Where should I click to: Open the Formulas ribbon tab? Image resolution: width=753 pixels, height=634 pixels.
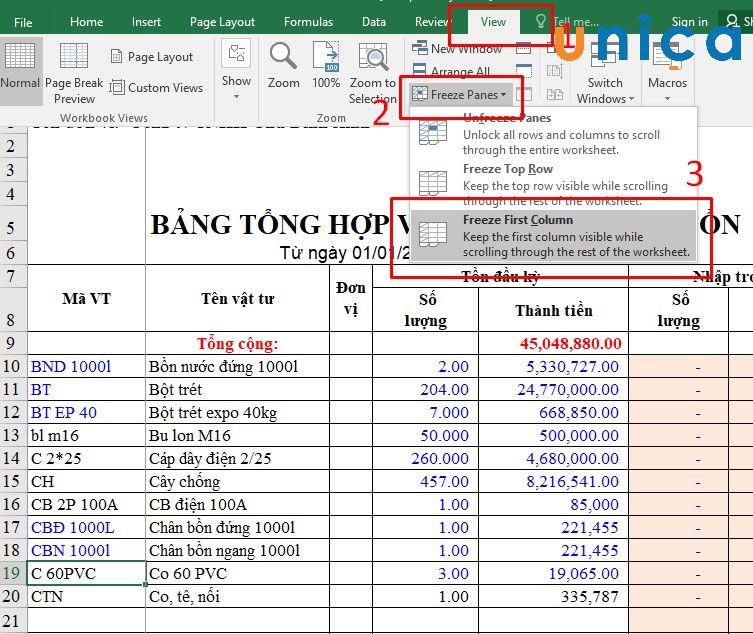pos(308,22)
